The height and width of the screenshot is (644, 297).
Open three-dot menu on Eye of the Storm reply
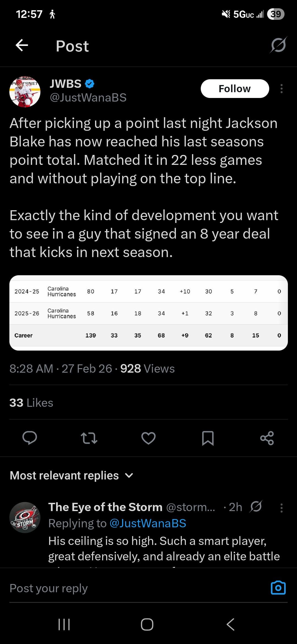[281, 508]
